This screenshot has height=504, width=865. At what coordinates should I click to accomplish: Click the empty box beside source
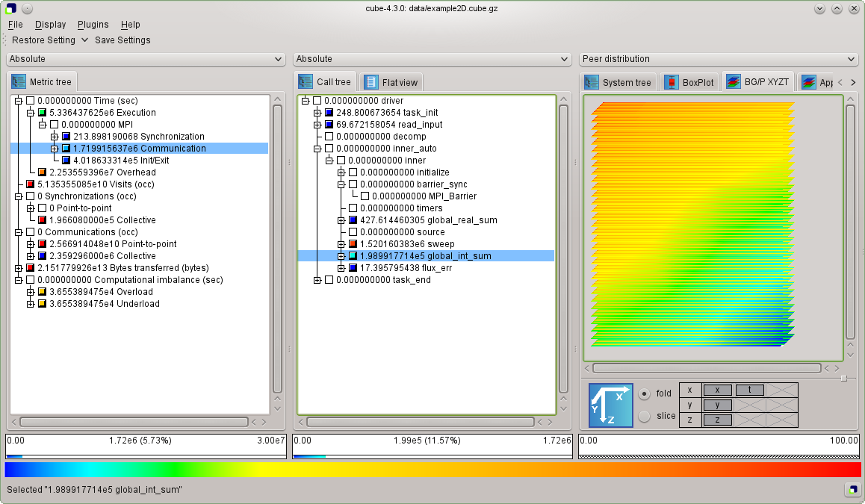click(x=353, y=232)
